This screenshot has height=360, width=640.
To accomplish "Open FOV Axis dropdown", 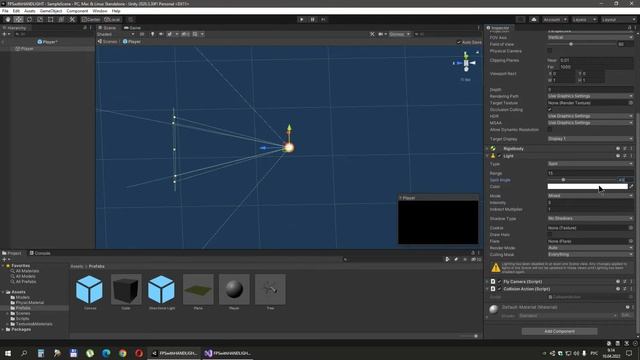I will point(590,38).
